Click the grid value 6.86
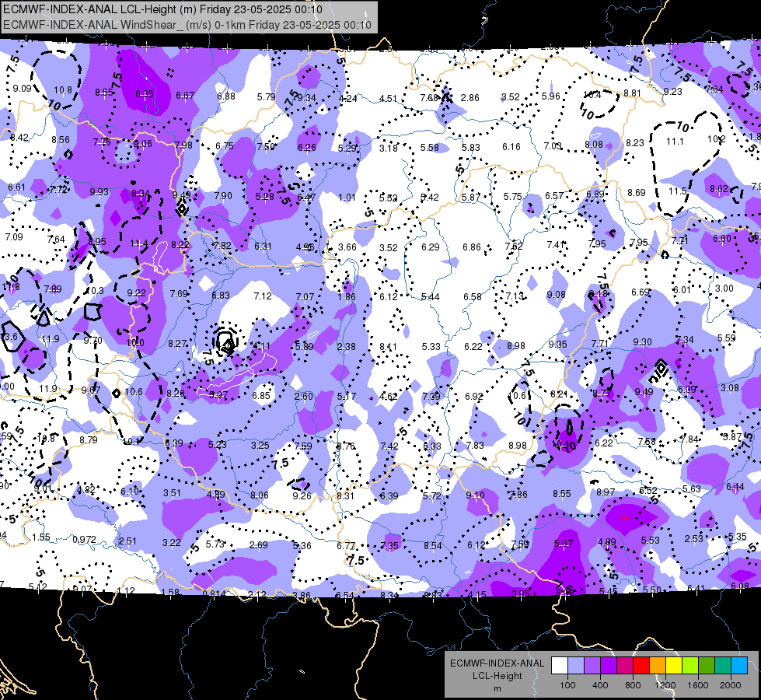761x700 pixels. (472, 247)
